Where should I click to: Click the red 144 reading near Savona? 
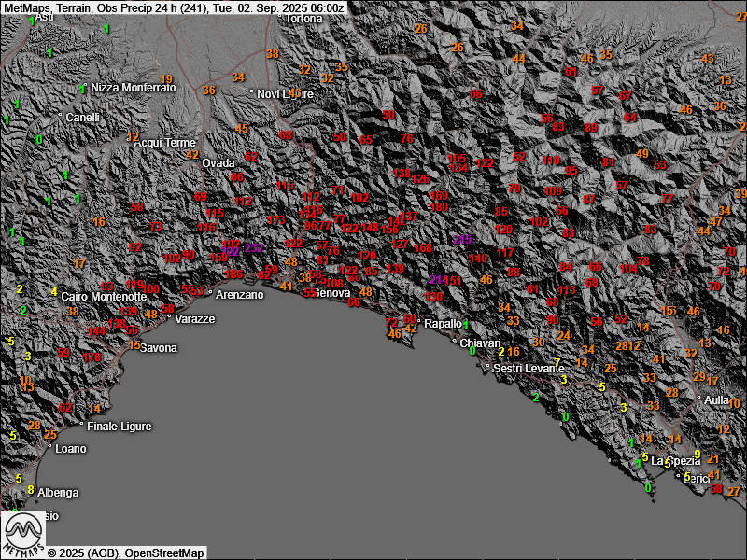click(x=96, y=331)
